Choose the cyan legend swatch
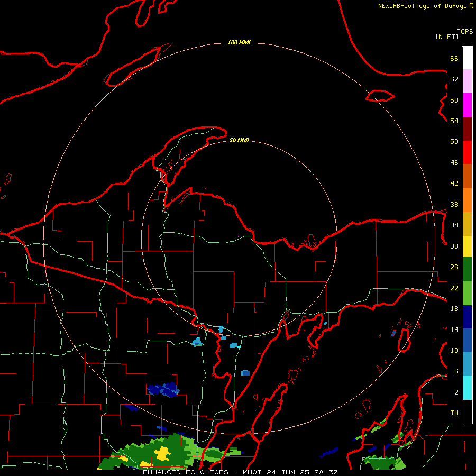The image size is (476, 476). click(x=467, y=388)
